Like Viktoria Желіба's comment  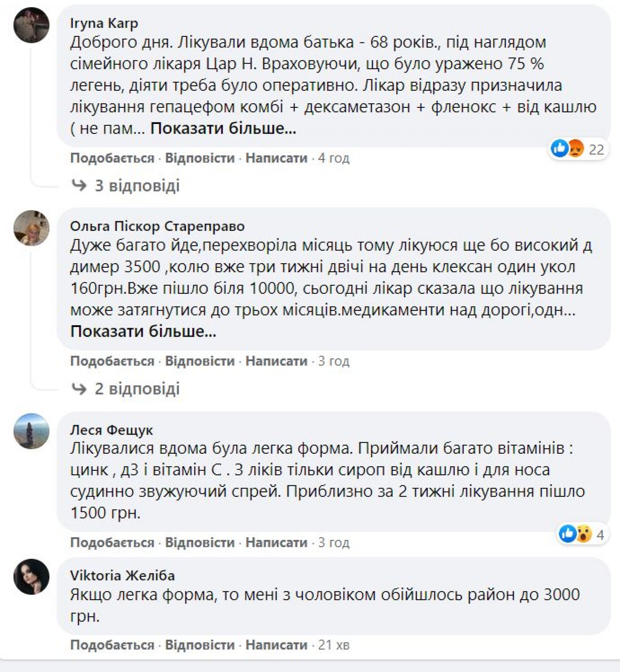click(112, 645)
